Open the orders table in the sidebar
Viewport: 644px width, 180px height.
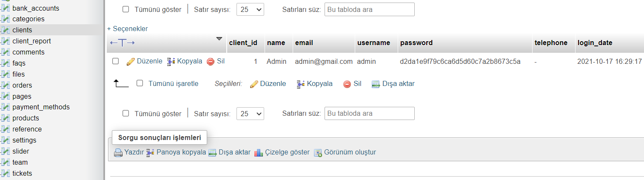(22, 85)
